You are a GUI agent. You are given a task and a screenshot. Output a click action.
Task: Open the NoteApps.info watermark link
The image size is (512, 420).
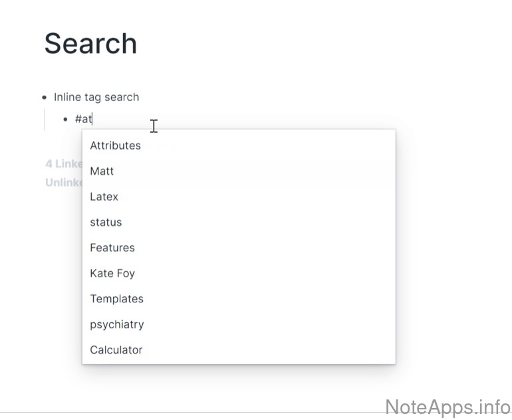(448, 406)
